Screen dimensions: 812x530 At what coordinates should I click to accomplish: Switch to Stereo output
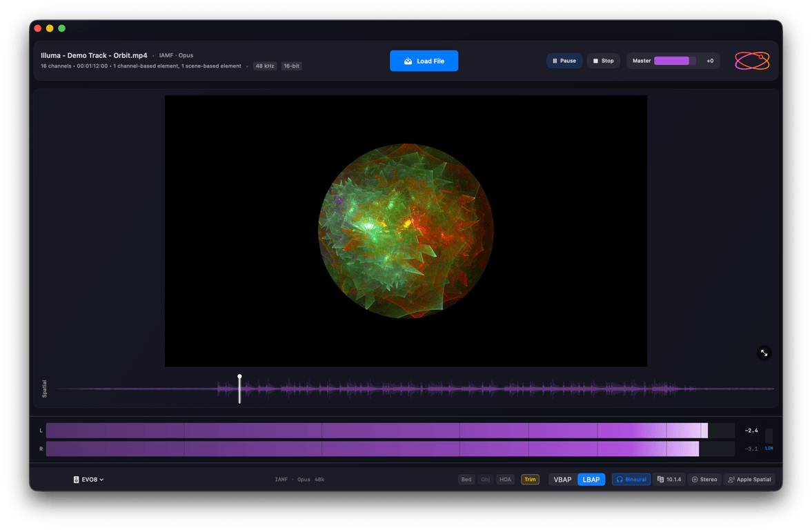(x=704, y=479)
